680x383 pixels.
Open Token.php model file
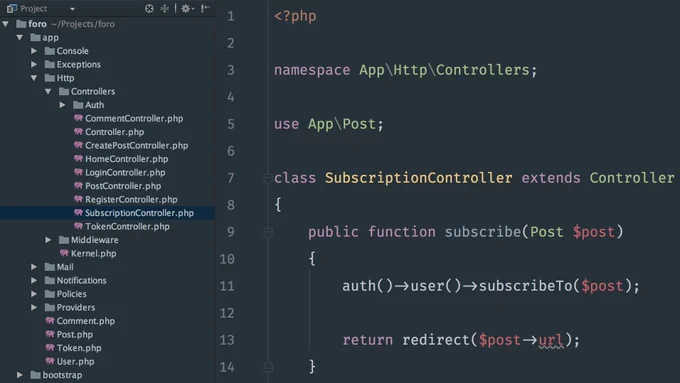point(79,347)
